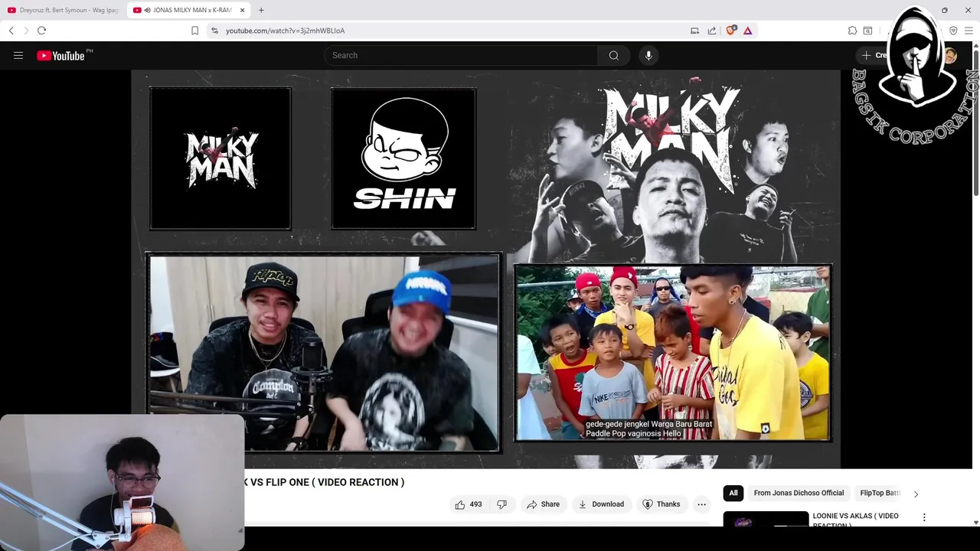Screen dimensions: 980x551
Task: Open the YouTube guide hamburger menu
Action: click(18, 55)
